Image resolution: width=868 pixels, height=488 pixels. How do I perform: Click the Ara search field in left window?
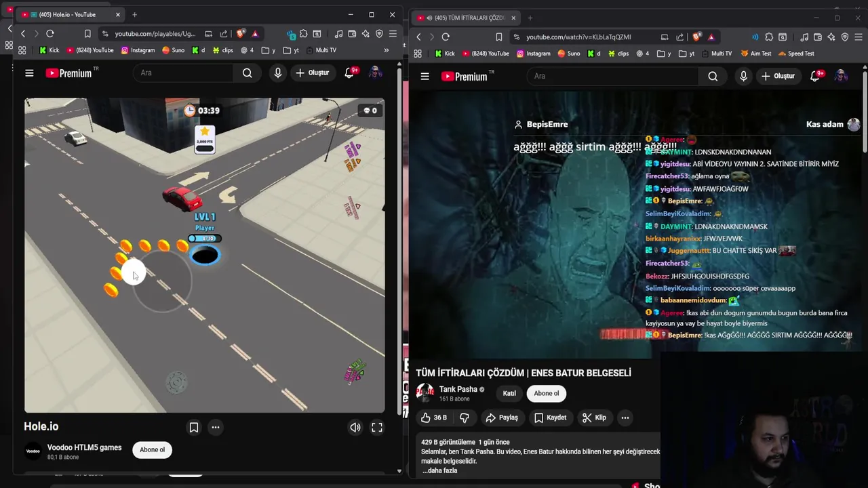pyautogui.click(x=183, y=73)
